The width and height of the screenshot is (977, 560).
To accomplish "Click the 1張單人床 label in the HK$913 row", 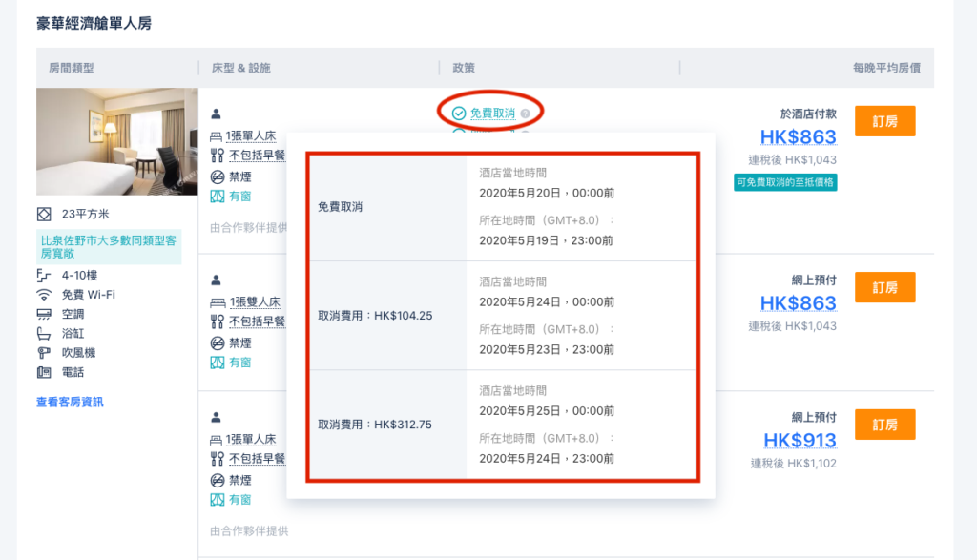I will [251, 439].
